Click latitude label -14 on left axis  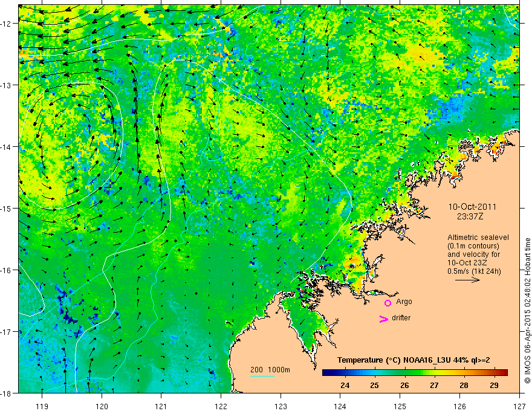(x=5, y=147)
